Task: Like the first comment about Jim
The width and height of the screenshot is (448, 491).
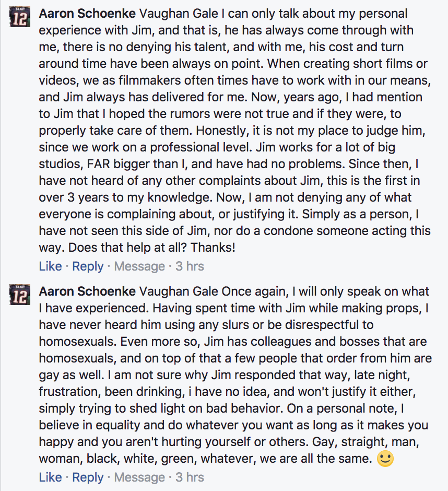Action: pyautogui.click(x=51, y=266)
